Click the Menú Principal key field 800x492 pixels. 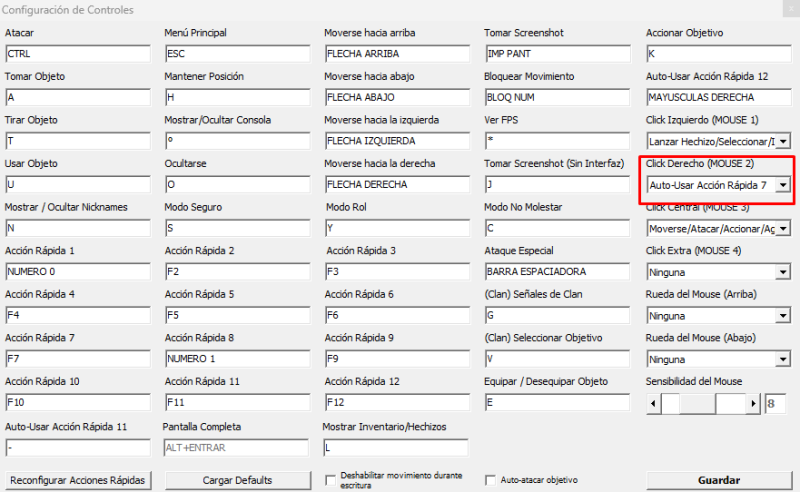coord(236,53)
